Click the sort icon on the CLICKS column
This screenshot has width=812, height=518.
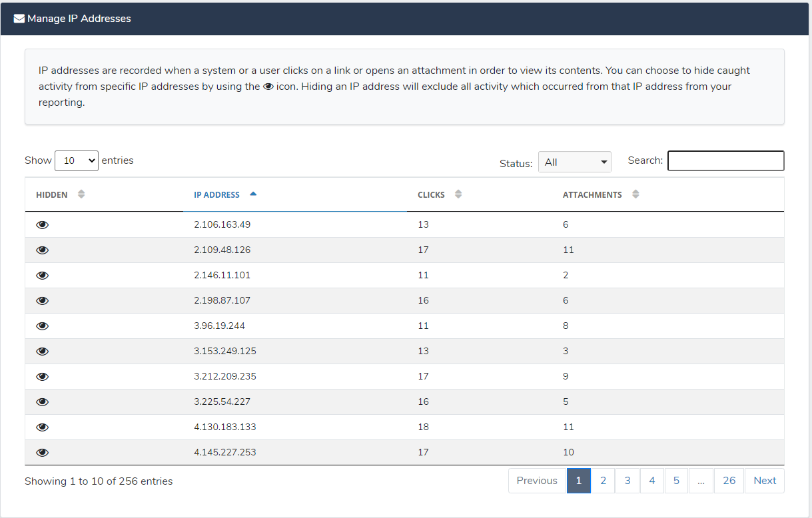(x=458, y=194)
